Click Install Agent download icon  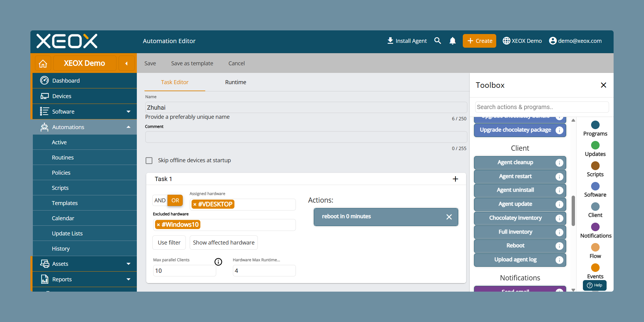coord(390,41)
